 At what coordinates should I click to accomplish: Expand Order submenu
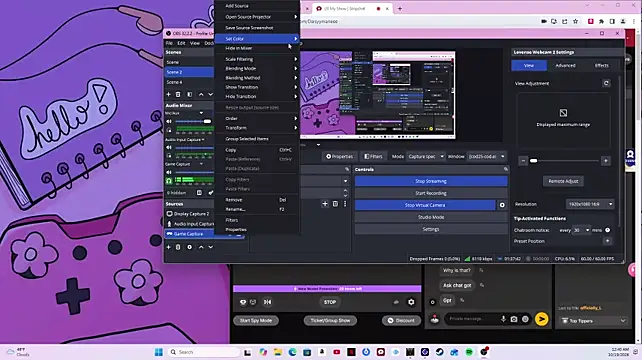click(258, 119)
